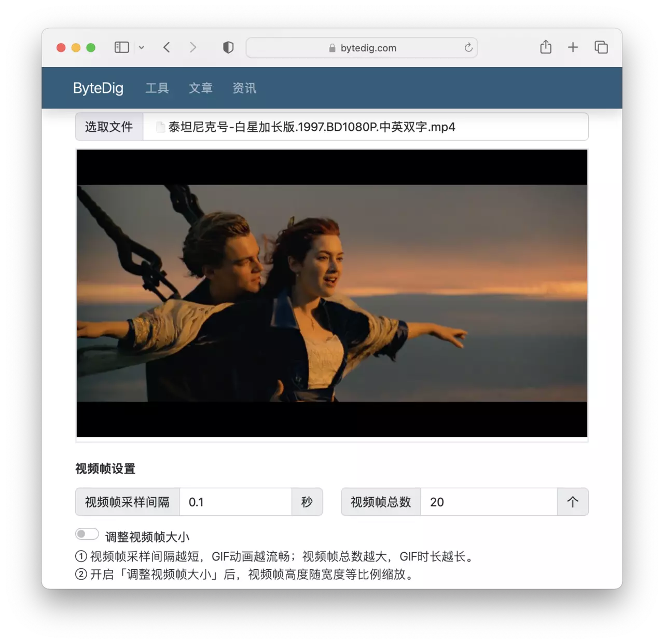Edit the 视频帧总数 value 20
This screenshot has height=644, width=664.
[x=489, y=502]
